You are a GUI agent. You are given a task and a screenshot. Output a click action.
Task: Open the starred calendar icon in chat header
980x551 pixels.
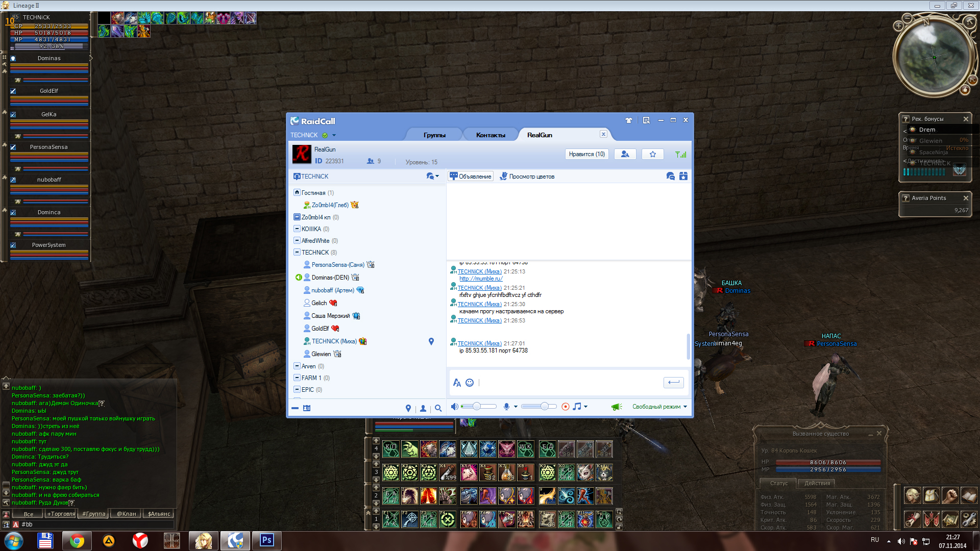pos(683,176)
